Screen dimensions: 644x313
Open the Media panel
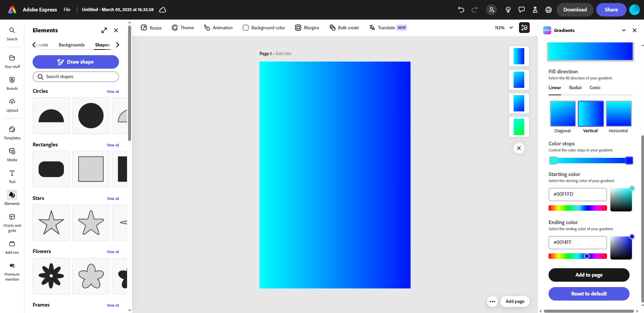(x=12, y=155)
